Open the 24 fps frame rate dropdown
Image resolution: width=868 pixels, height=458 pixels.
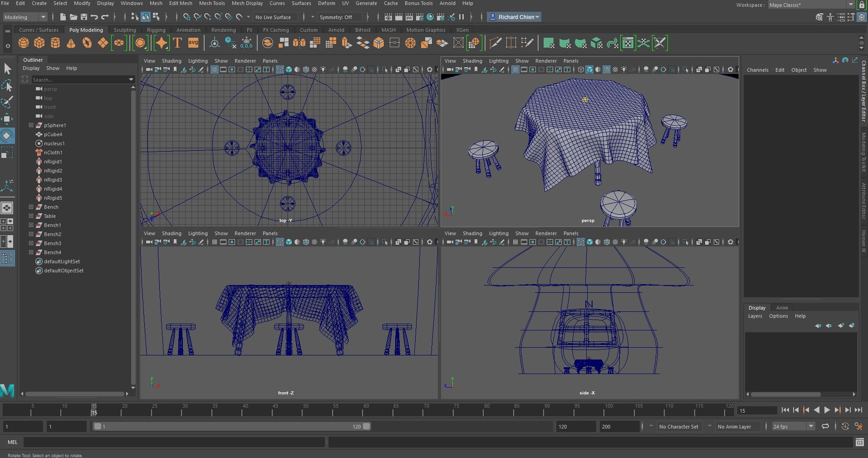click(810, 427)
